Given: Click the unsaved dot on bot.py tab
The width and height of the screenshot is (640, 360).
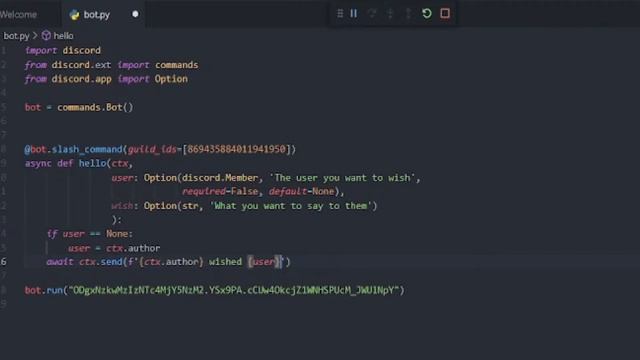Looking at the screenshot, I should click(x=135, y=14).
